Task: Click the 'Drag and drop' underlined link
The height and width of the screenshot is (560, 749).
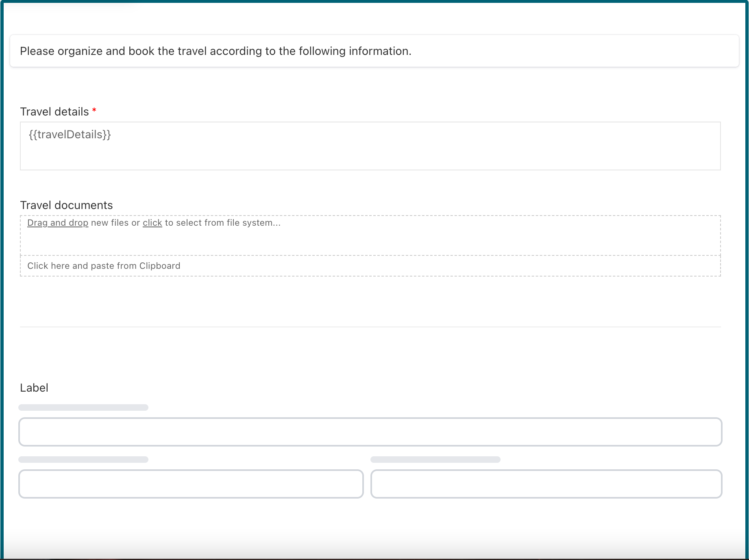Action: [x=58, y=223]
